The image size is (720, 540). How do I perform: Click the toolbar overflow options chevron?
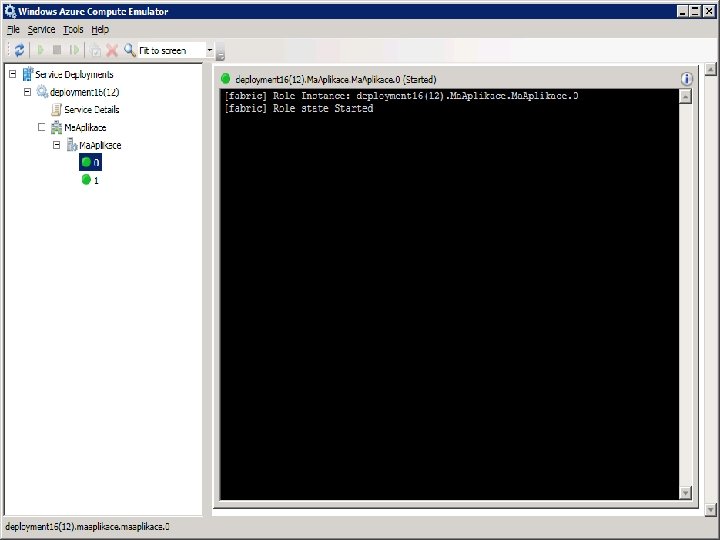tap(220, 52)
